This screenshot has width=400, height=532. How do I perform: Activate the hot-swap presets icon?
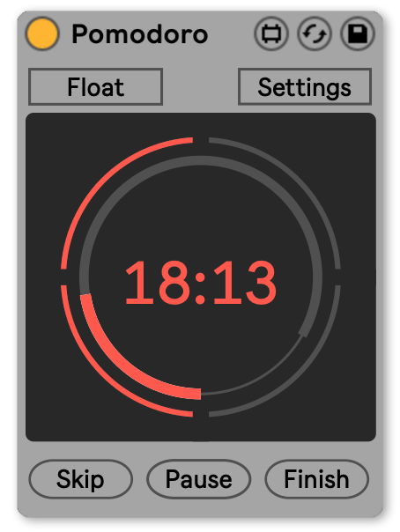[x=315, y=33]
